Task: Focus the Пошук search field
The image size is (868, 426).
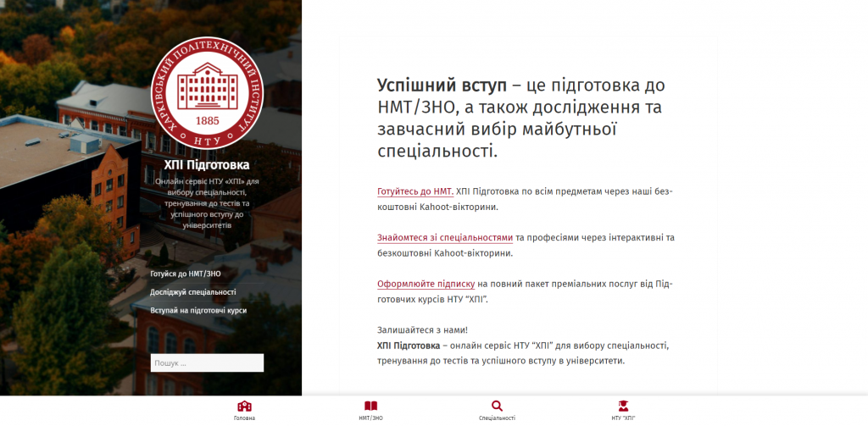Action: [207, 363]
